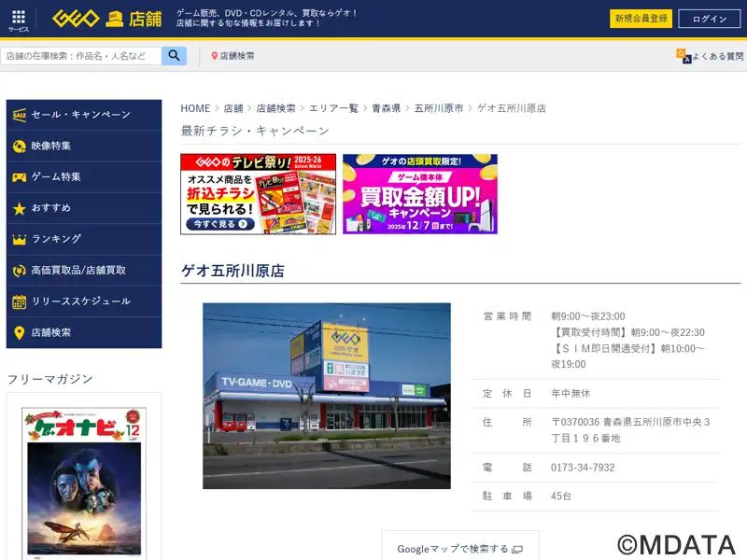
Task: Click the ゲオ五所川原店 heading
Action: [x=233, y=271]
